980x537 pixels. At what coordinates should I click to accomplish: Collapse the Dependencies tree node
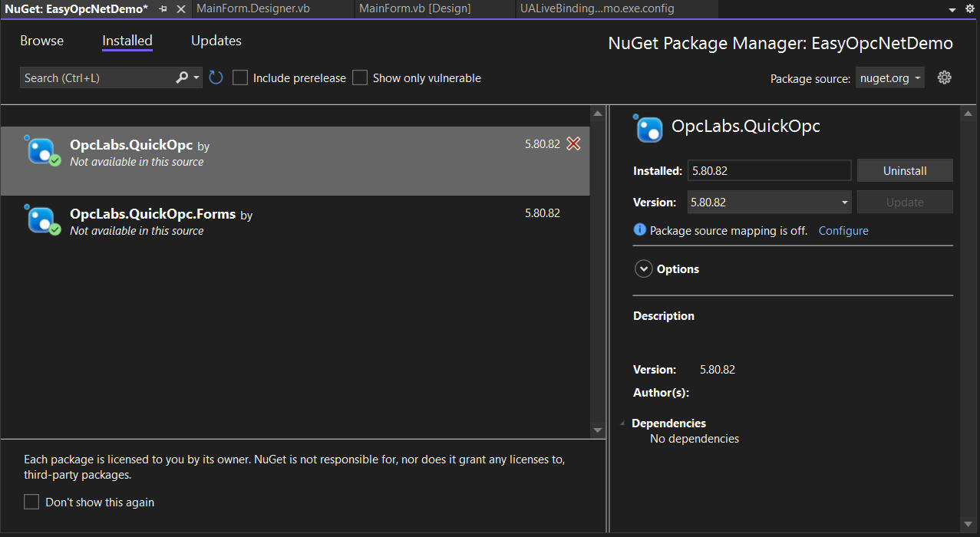tap(622, 423)
